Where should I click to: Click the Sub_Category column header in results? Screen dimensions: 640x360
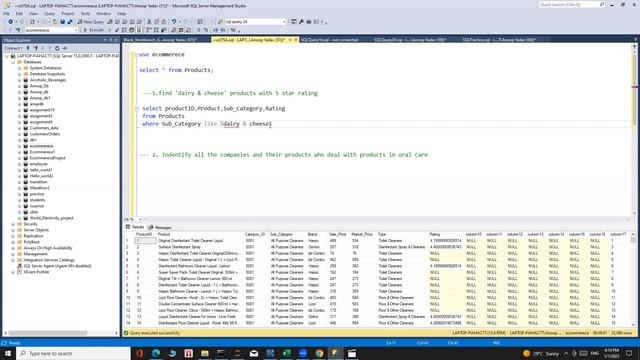point(282,234)
